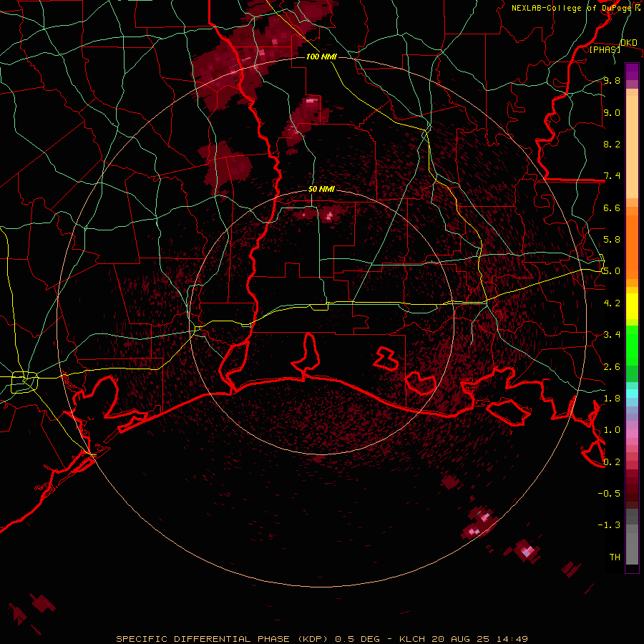This screenshot has height=644, width=644.
Task: Pick the bright green color bar segment
Action: [x=632, y=345]
